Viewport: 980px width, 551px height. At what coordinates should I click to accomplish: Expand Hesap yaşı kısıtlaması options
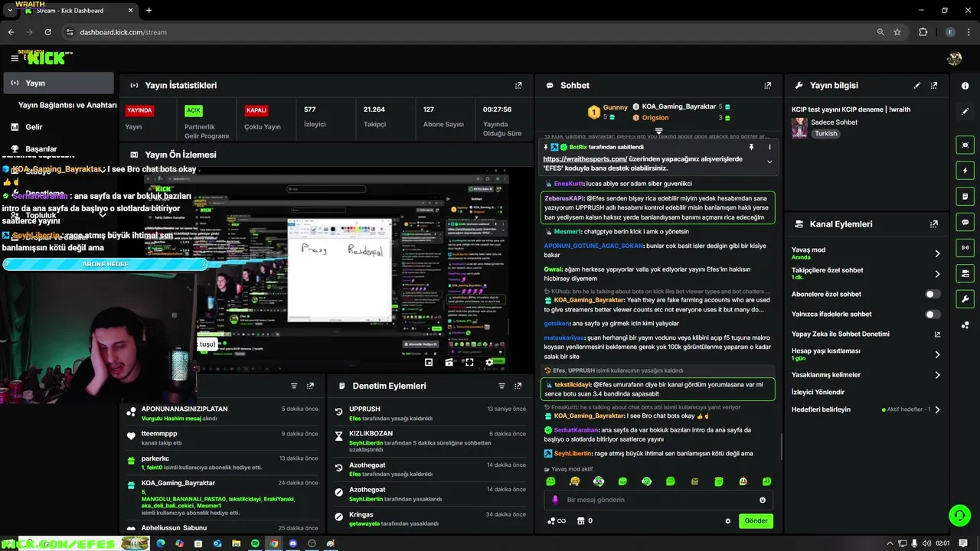937,354
